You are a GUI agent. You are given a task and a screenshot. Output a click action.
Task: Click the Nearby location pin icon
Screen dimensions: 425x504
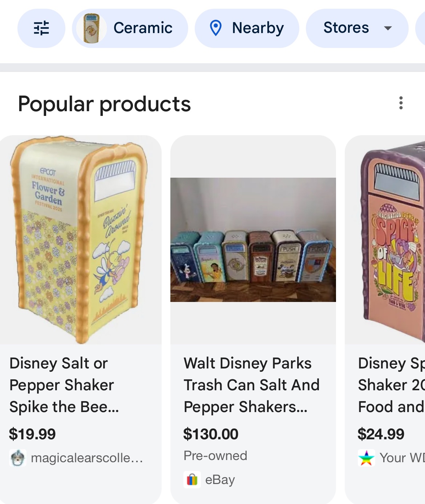point(216,28)
